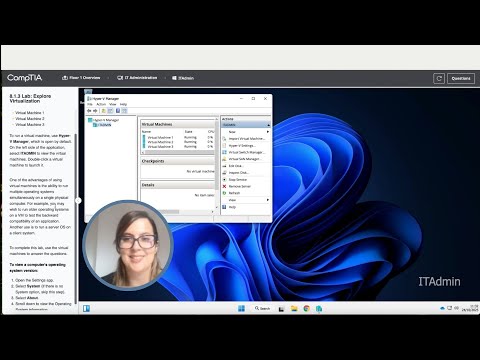Open Task View on the taskbar
Screen dimensions: 480x360
[281, 309]
